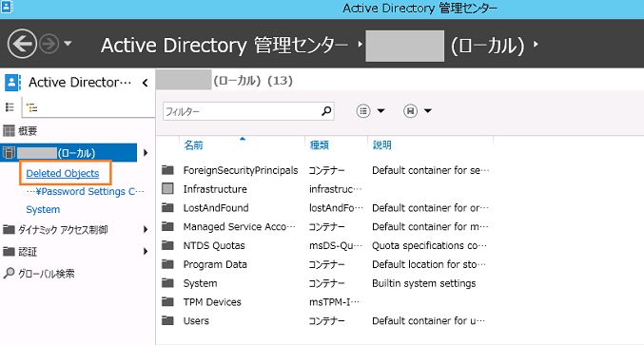Viewport: 644px width, 345px height.
Task: Select the Users container row
Action: click(x=325, y=321)
